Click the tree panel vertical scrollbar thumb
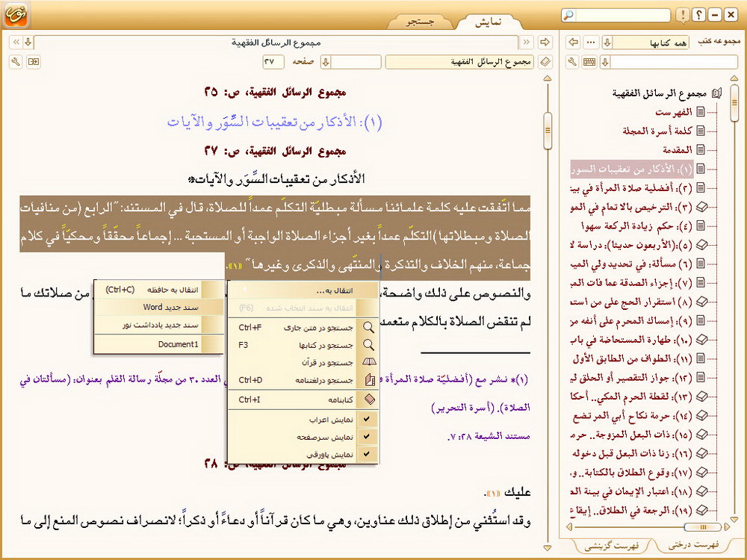Image resolution: width=747 pixels, height=560 pixels. point(734,102)
